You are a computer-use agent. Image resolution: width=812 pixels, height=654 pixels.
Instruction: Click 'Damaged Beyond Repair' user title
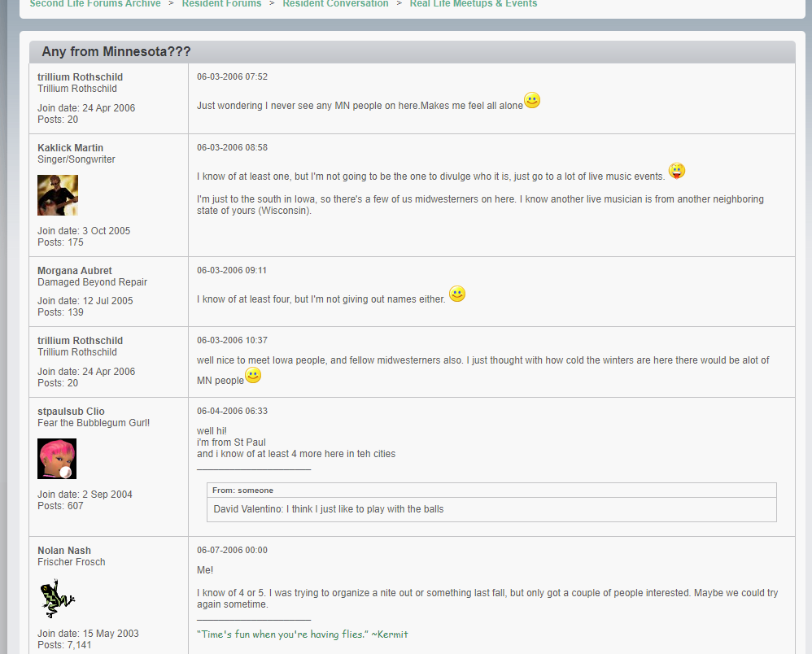tap(92, 282)
